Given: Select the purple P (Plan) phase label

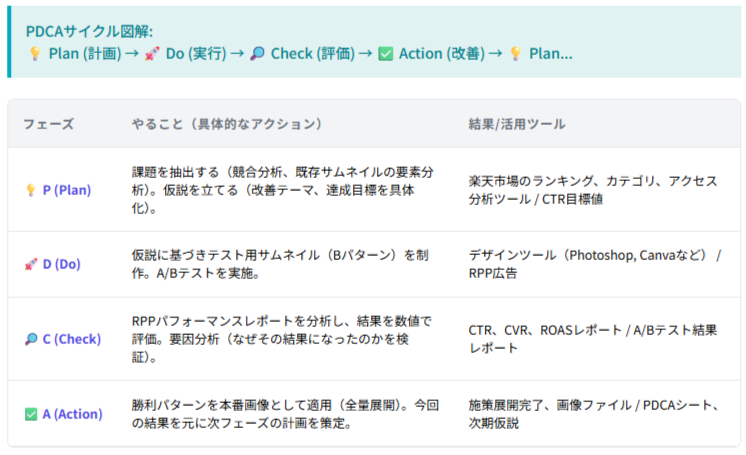Looking at the screenshot, I should [66, 190].
